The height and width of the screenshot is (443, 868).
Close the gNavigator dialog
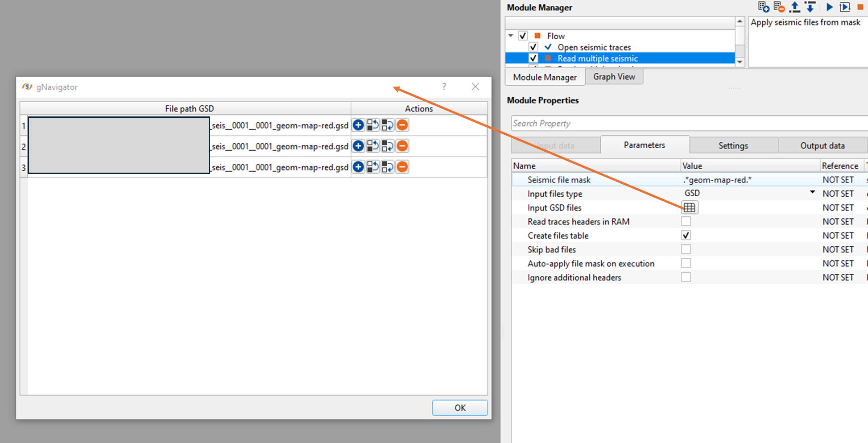(x=475, y=87)
